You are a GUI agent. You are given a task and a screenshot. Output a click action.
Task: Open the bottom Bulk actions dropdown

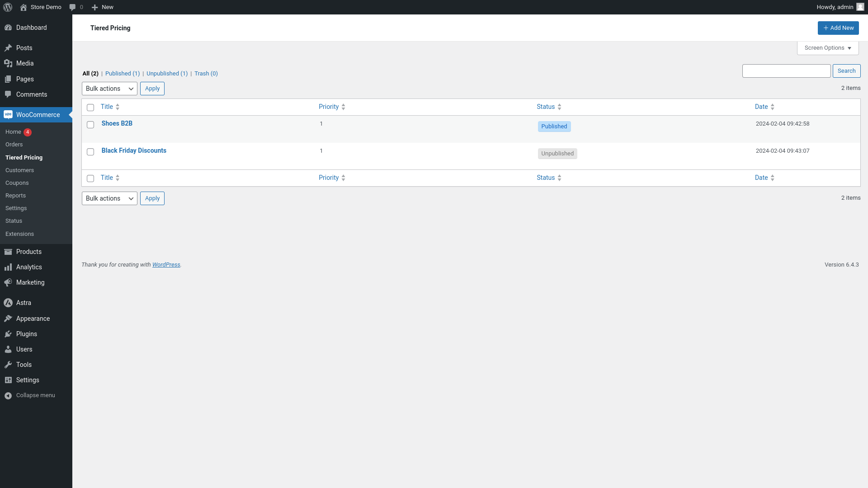tap(109, 198)
